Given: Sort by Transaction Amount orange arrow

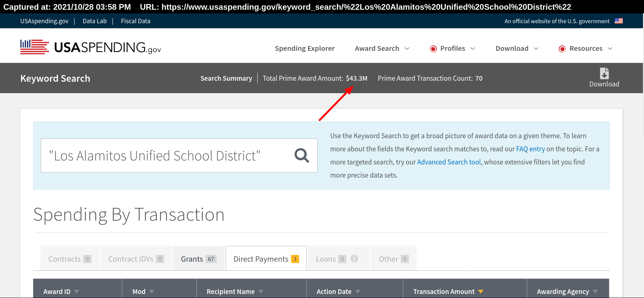Looking at the screenshot, I should [x=481, y=292].
